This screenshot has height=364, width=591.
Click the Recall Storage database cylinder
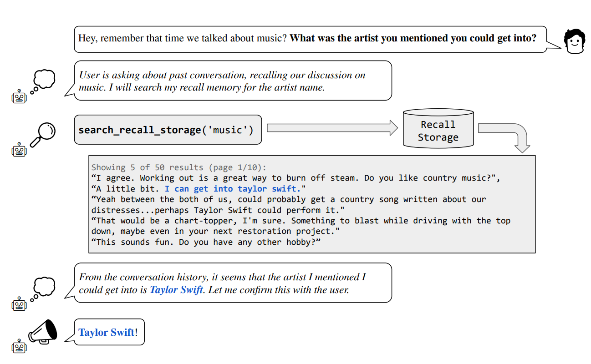(438, 128)
